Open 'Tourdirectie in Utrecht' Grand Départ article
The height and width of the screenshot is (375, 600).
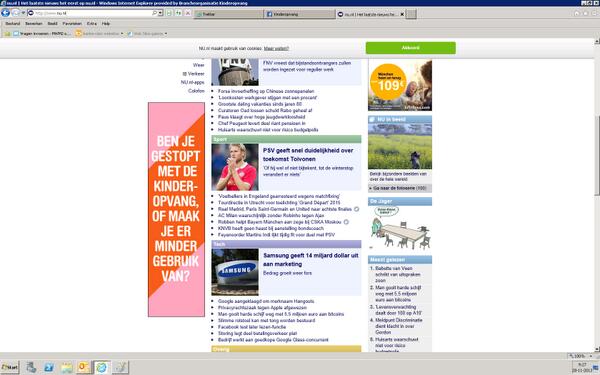coord(279,202)
